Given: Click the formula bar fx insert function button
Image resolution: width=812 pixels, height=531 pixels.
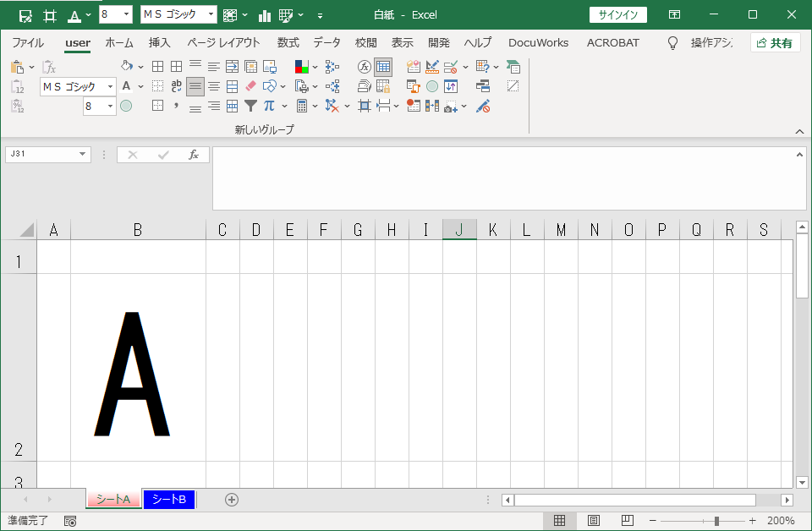Looking at the screenshot, I should [194, 154].
